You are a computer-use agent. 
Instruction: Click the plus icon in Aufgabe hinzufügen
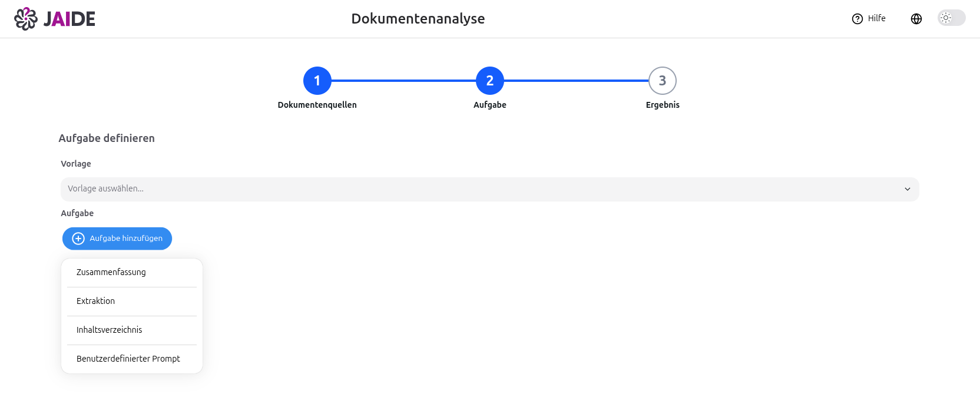(78, 239)
